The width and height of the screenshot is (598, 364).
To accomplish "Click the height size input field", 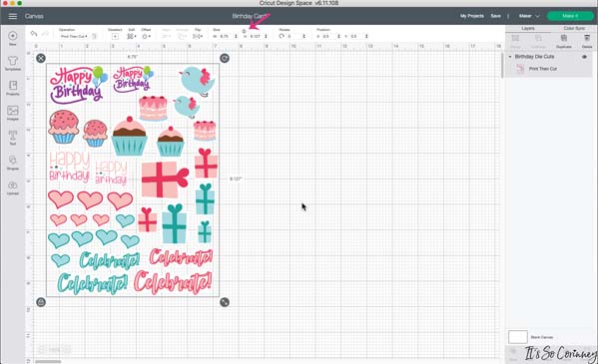I will pyautogui.click(x=256, y=36).
